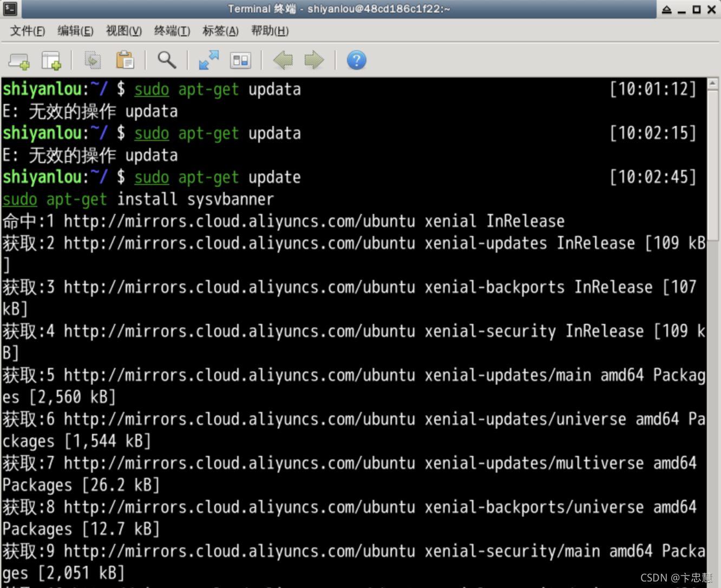Open the 终端(T) menu
721x588 pixels.
click(172, 31)
